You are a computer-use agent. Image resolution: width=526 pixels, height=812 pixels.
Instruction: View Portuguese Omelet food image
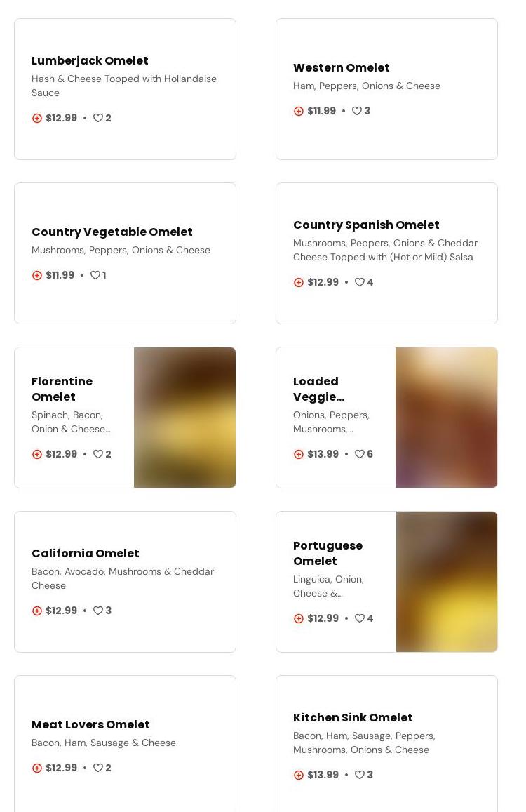point(446,582)
